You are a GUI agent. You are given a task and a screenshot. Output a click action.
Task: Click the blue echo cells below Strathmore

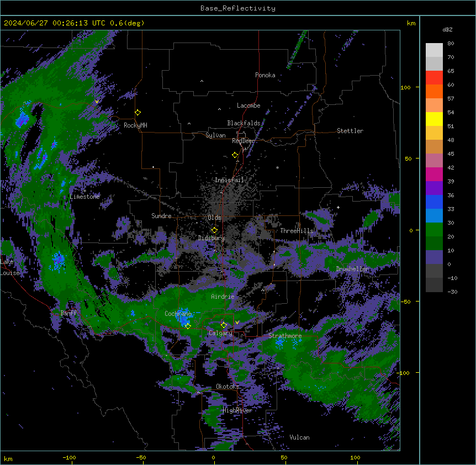[288, 343]
